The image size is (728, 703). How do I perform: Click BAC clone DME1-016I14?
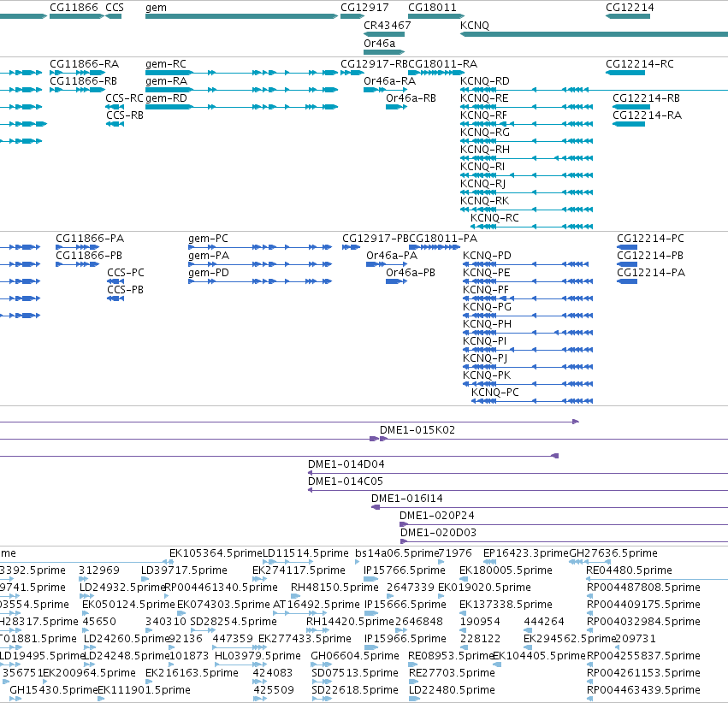550,507
